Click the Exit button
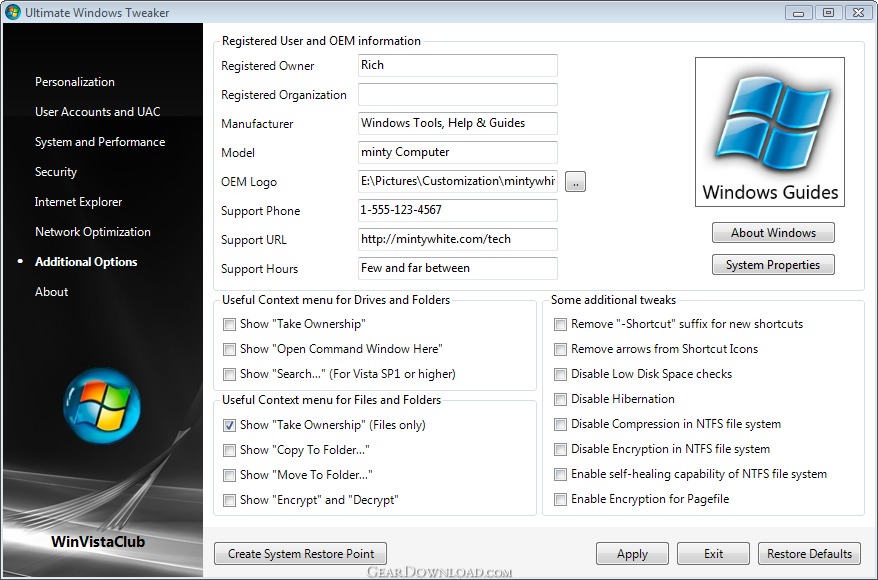Screen dimensions: 878x580 tap(713, 554)
